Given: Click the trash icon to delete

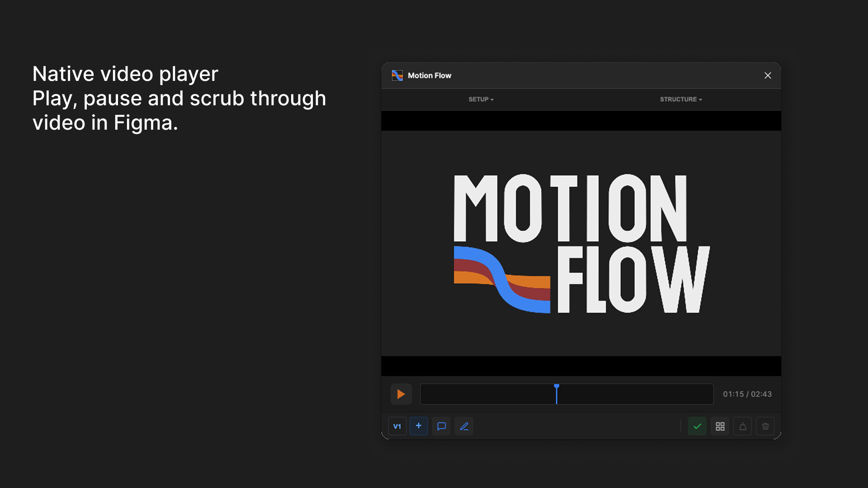Looking at the screenshot, I should tap(765, 426).
